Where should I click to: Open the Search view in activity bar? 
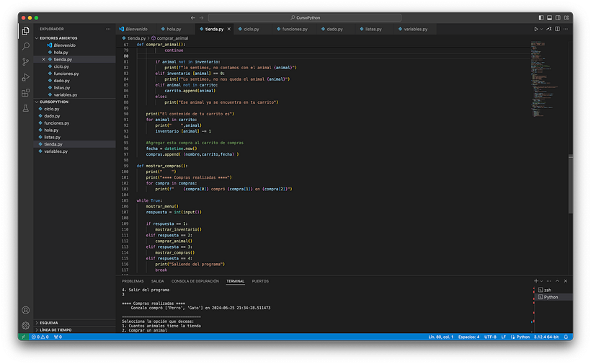click(x=26, y=46)
